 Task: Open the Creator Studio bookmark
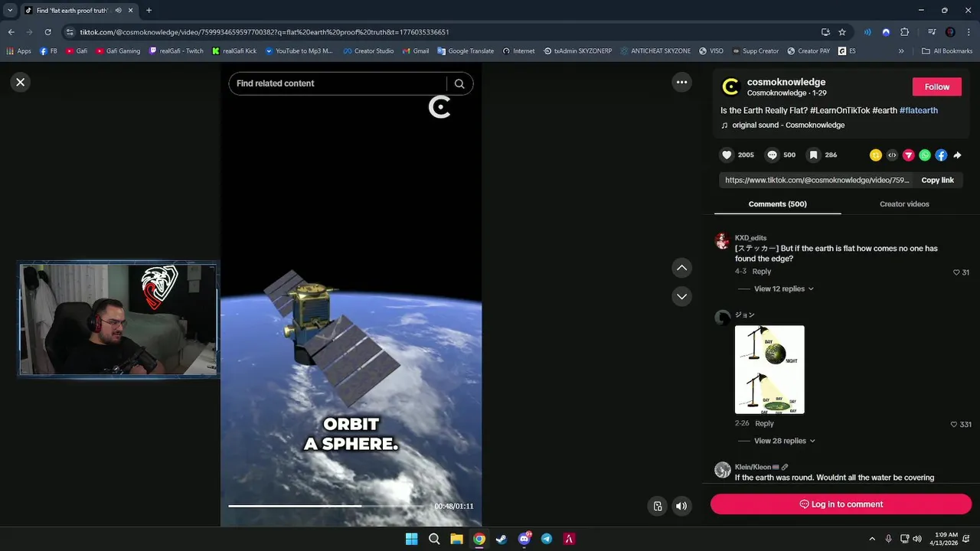368,51
